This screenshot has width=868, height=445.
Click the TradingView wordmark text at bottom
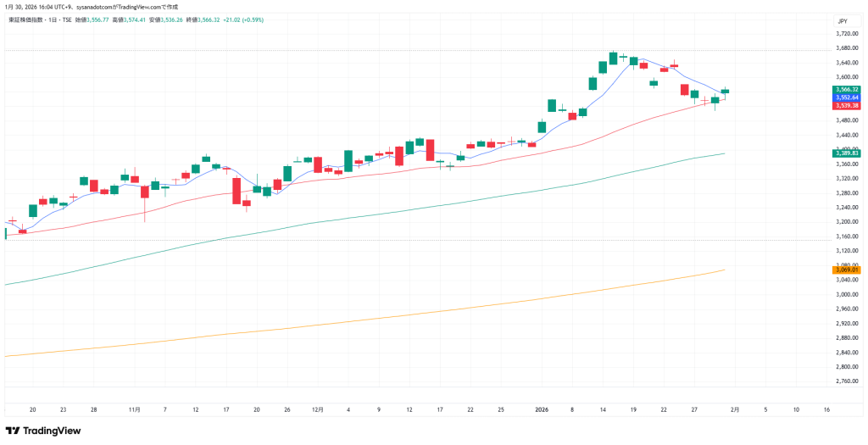(x=53, y=431)
